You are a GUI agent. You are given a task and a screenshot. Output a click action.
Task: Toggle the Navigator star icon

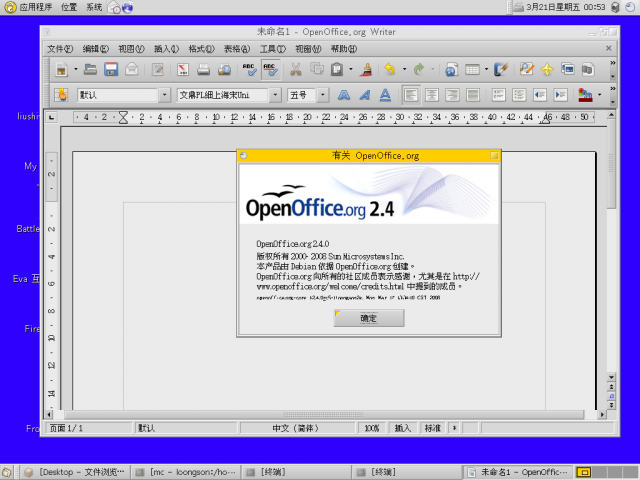[x=547, y=69]
